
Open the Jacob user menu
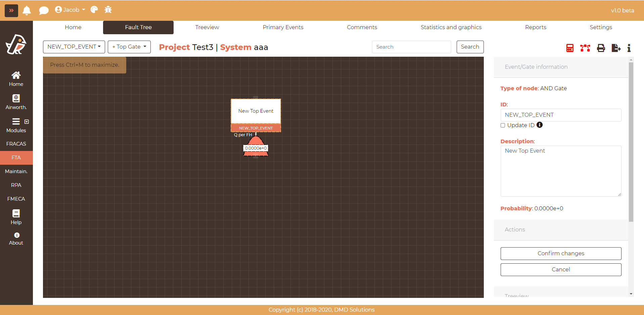coord(70,10)
